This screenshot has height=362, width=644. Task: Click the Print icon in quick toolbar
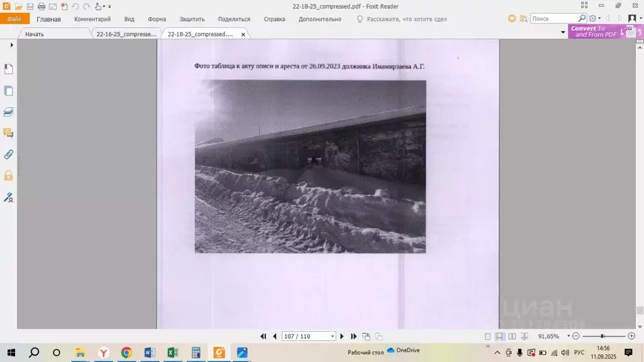click(42, 6)
